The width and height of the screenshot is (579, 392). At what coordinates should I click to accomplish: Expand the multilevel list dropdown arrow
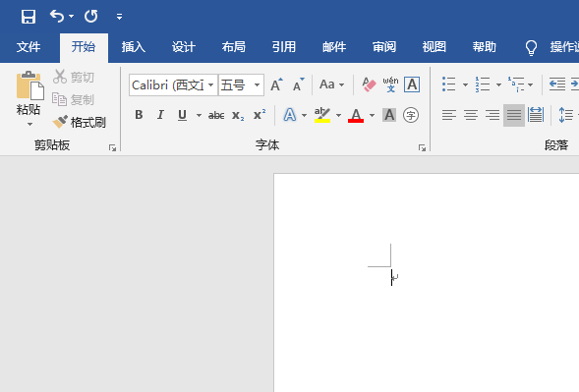pos(530,84)
